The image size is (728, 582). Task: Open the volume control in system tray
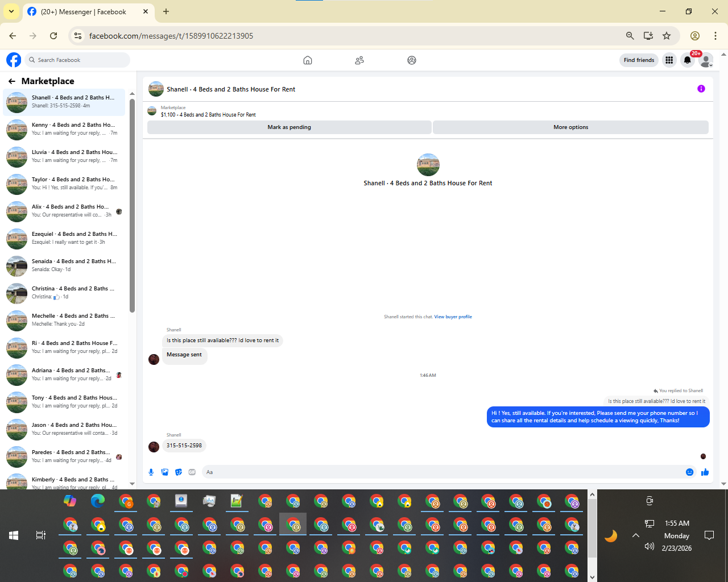coord(650,547)
